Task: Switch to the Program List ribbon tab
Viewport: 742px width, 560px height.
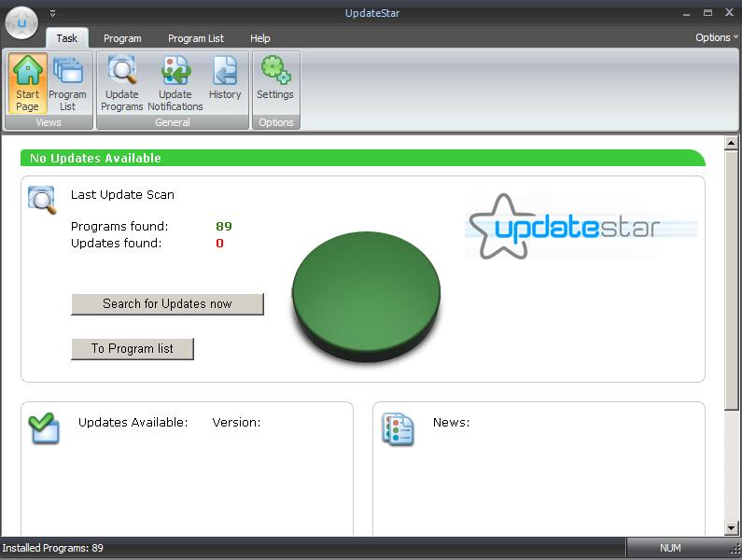Action: click(196, 38)
